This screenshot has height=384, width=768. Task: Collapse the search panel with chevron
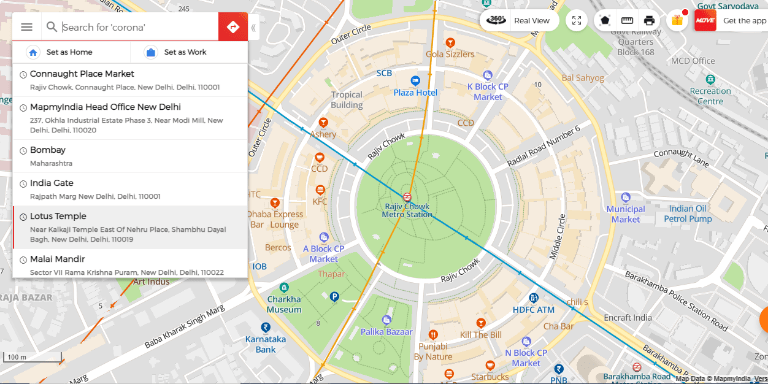click(253, 27)
